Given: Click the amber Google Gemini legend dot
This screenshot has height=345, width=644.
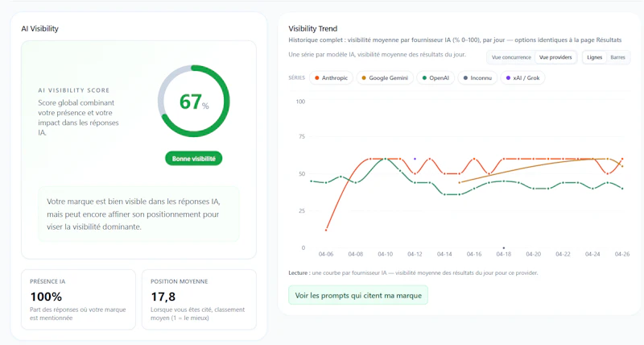Looking at the screenshot, I should pos(364,77).
